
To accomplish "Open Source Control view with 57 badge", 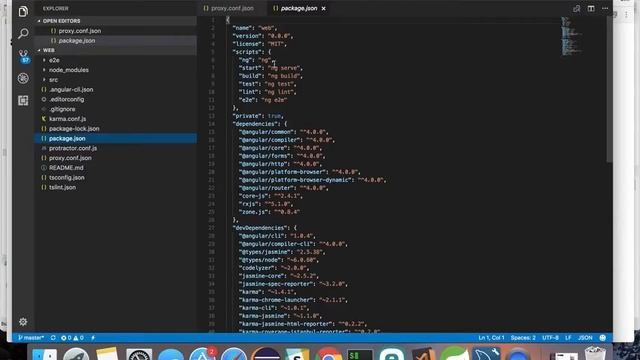I will point(23,56).
